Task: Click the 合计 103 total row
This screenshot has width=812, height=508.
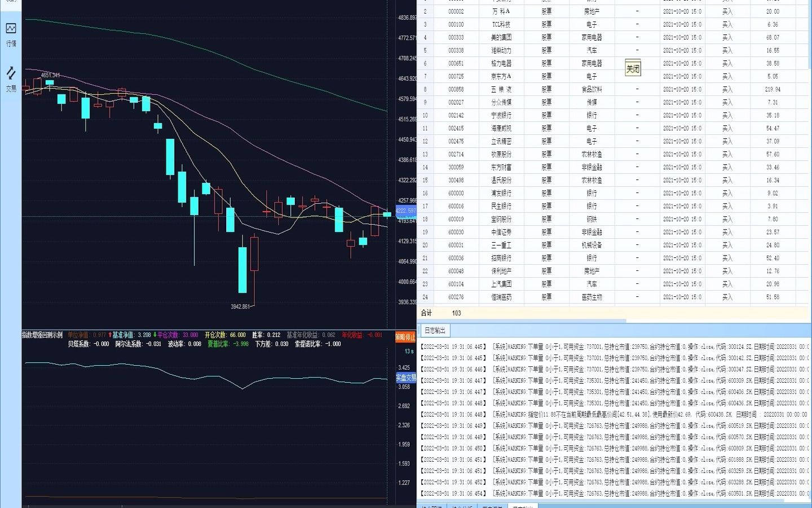Action: click(x=612, y=313)
